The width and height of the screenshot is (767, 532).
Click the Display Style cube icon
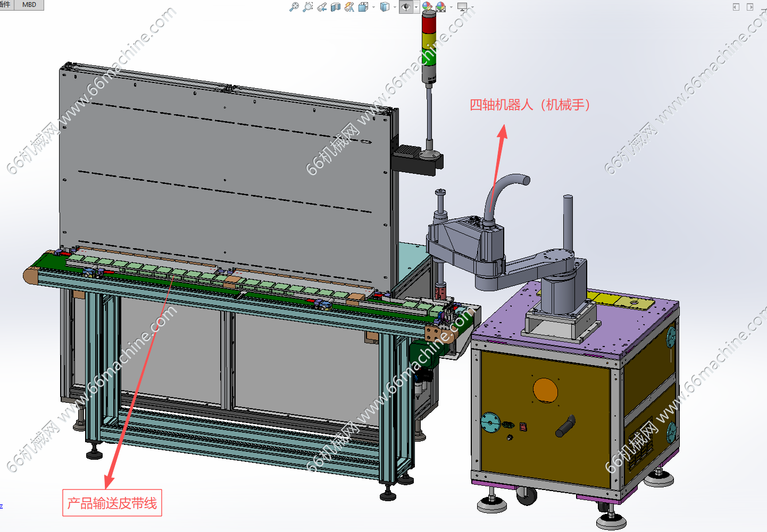385,7
